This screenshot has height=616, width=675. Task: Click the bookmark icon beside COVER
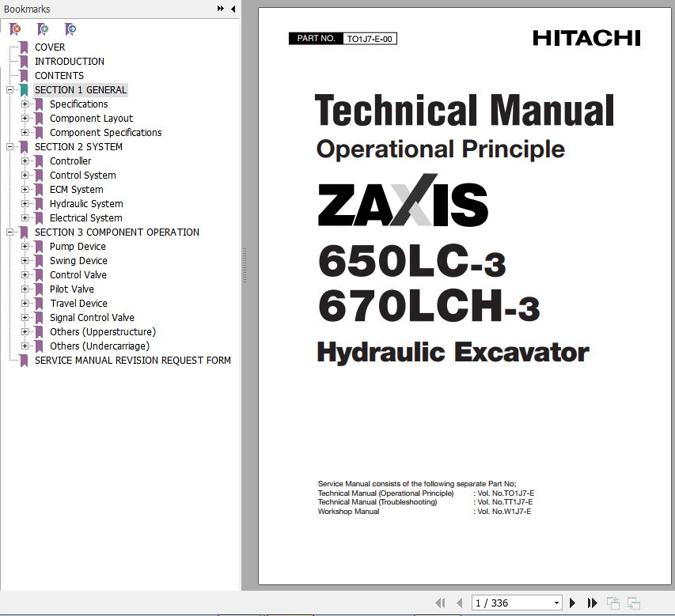pyautogui.click(x=24, y=47)
